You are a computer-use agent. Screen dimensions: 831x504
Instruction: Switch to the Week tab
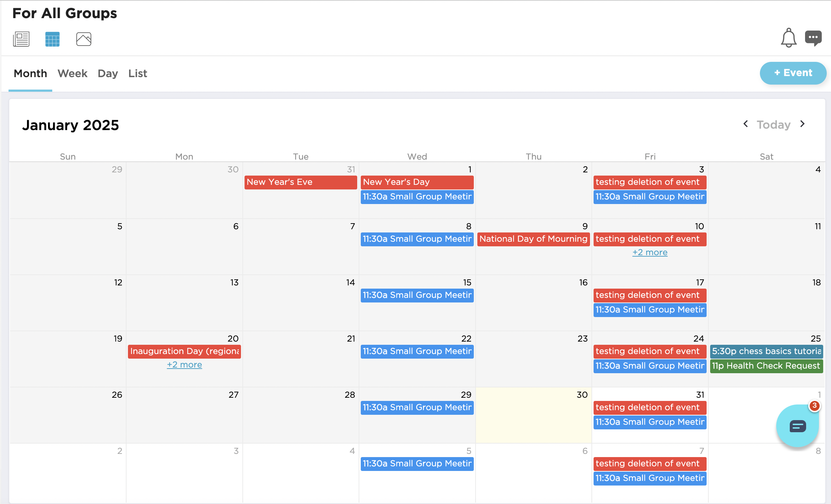(73, 74)
